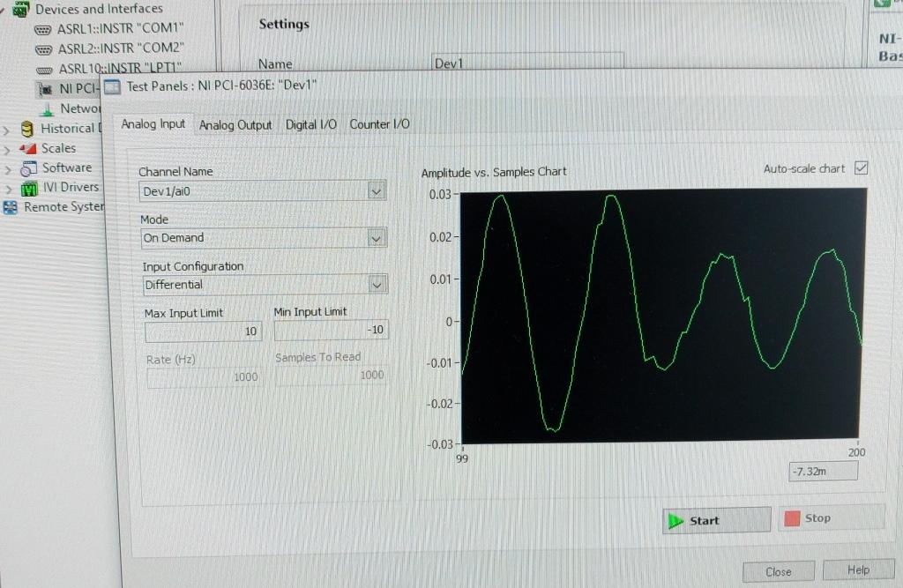
Task: Click the chart y-axis value -0.03
Action: (440, 444)
